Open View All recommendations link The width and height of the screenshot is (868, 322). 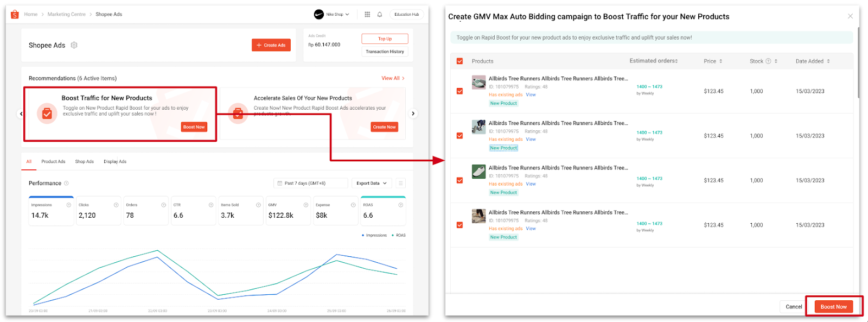pyautogui.click(x=393, y=78)
